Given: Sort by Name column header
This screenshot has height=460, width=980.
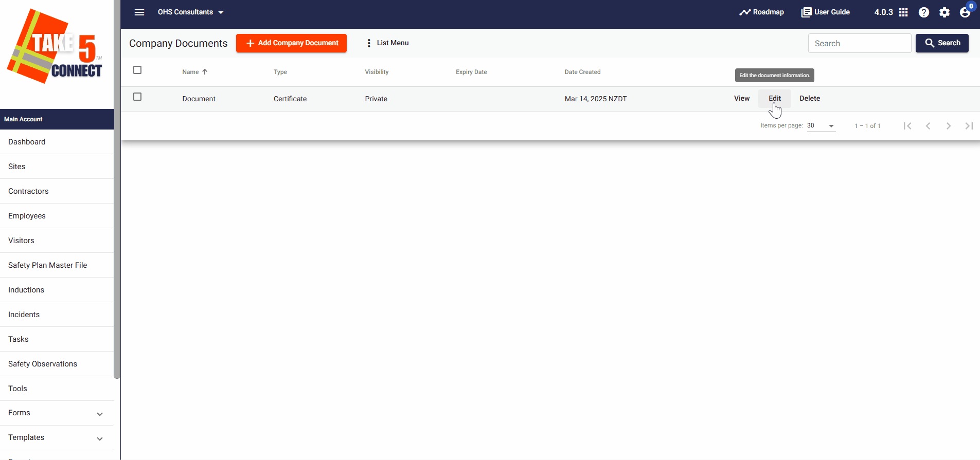Looking at the screenshot, I should (194, 72).
